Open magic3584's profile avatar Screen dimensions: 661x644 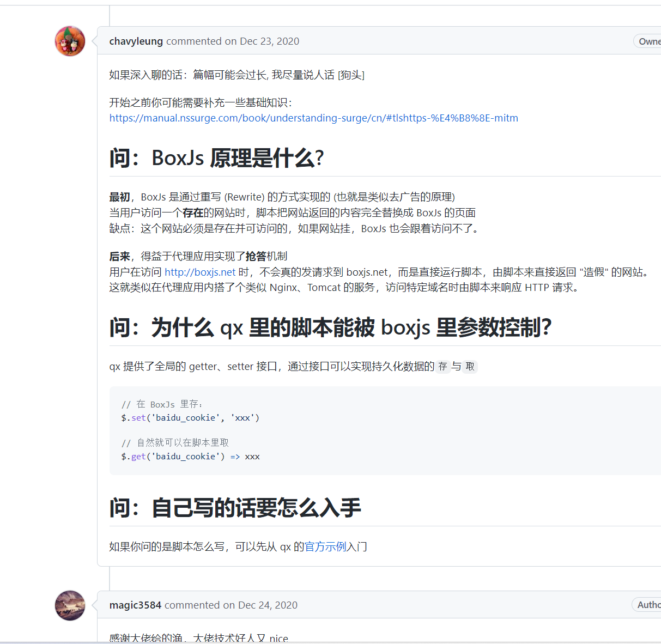[x=69, y=605]
